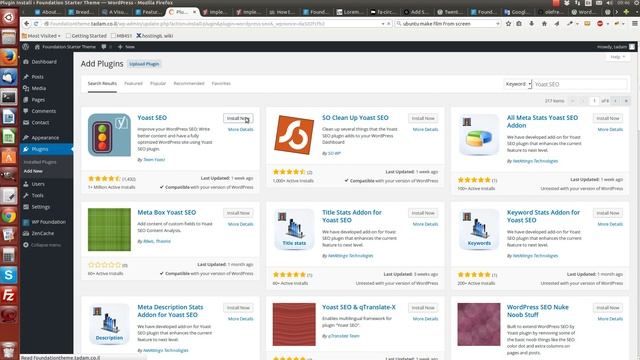Viewport: 640px width, 360px height.
Task: Click the Yoast SEO traffic light thumbnail
Action: point(109,135)
